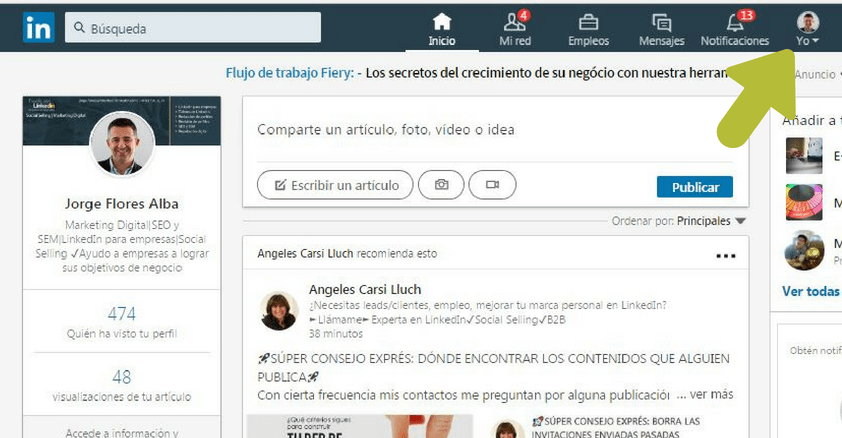Click the Búsqueda search field
Screen dimensions: 842x438
193,28
